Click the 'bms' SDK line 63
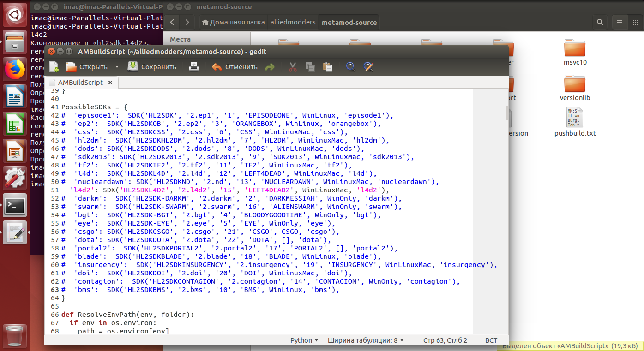Viewport: 644px width, 351px height. coord(200,290)
